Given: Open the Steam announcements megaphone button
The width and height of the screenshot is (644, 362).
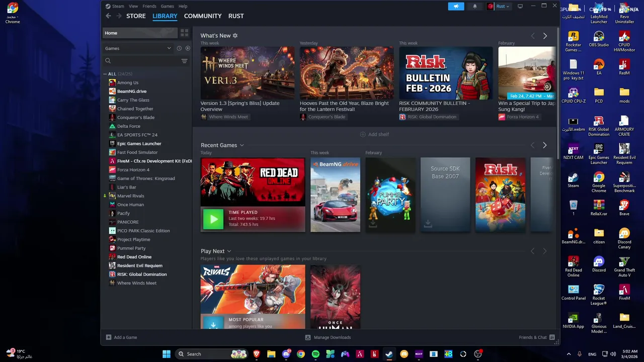Looking at the screenshot, I should [x=456, y=6].
